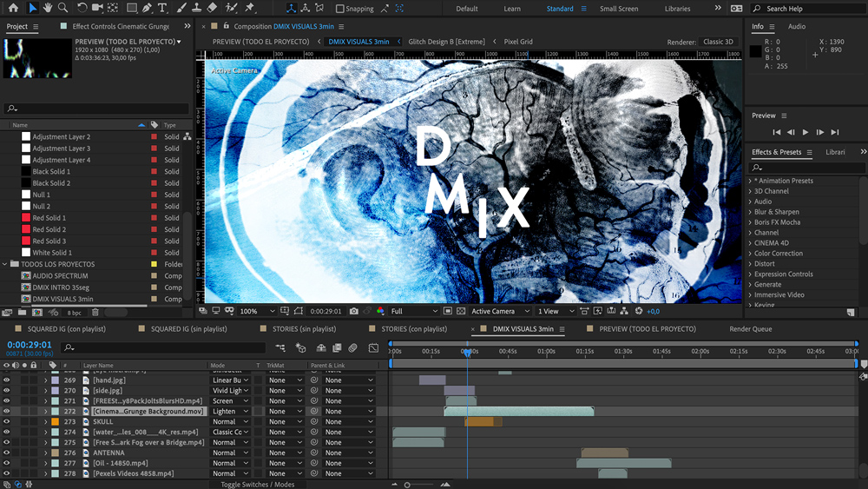868x489 pixels.
Task: Select the Eraser tool
Action: coord(212,8)
